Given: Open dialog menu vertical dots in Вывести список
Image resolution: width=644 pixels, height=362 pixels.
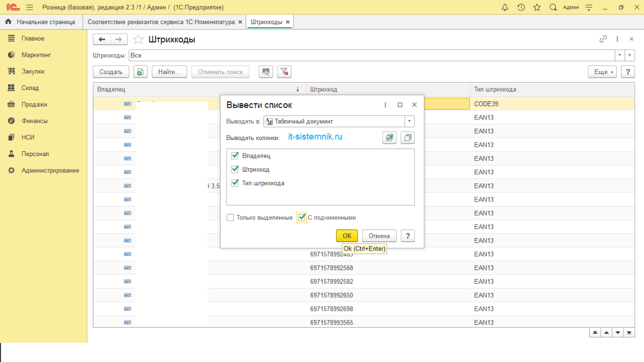Looking at the screenshot, I should point(385,105).
